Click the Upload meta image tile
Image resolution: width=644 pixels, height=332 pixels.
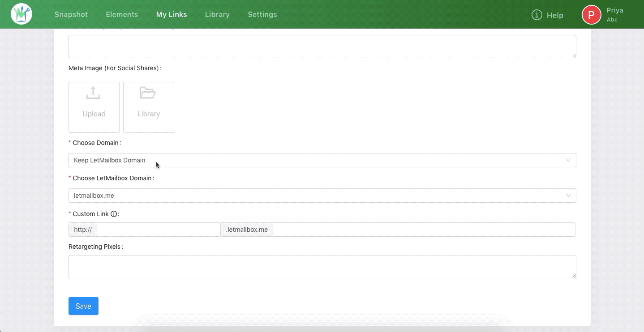94,107
